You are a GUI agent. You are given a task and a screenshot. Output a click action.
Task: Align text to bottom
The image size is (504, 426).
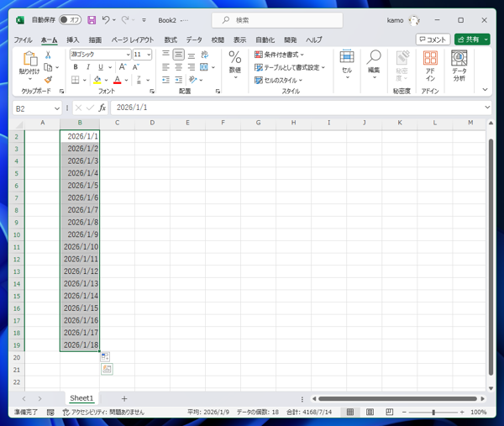coord(192,55)
